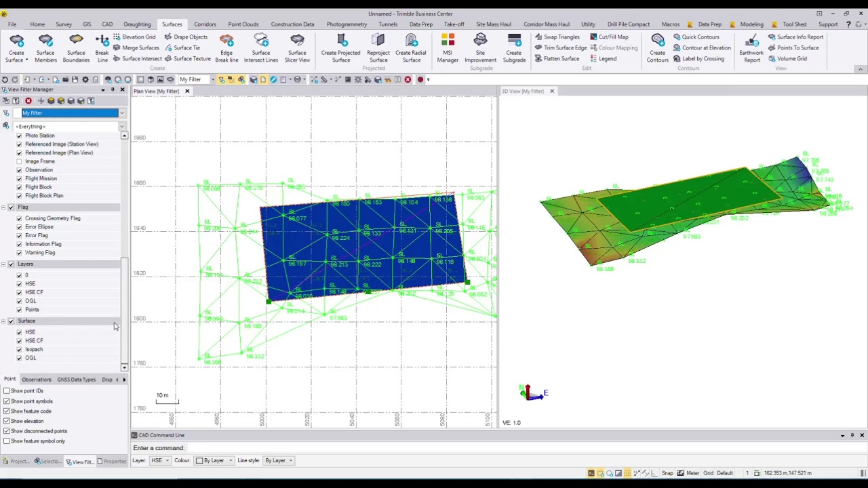Collapse the Flag group
868x488 pixels.
pos(3,207)
